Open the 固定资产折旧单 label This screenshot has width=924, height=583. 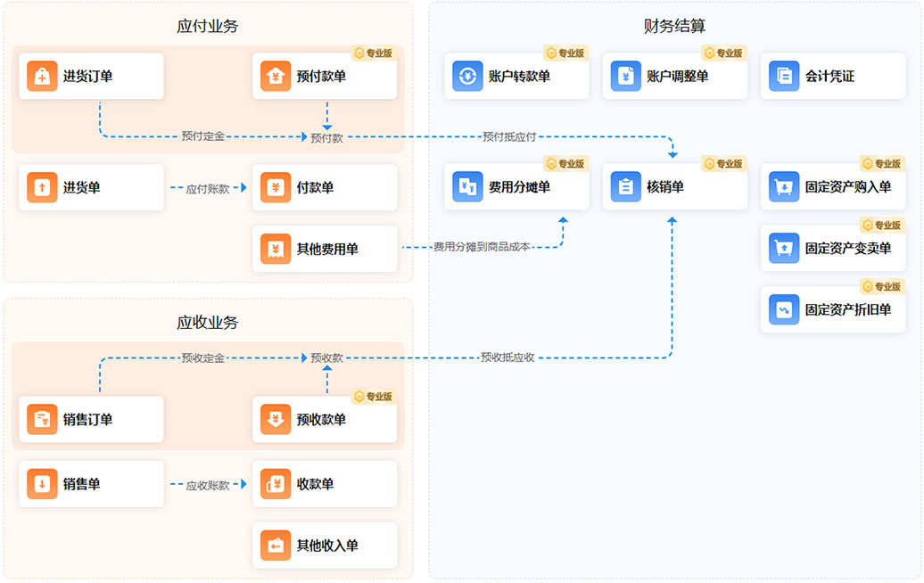click(848, 309)
